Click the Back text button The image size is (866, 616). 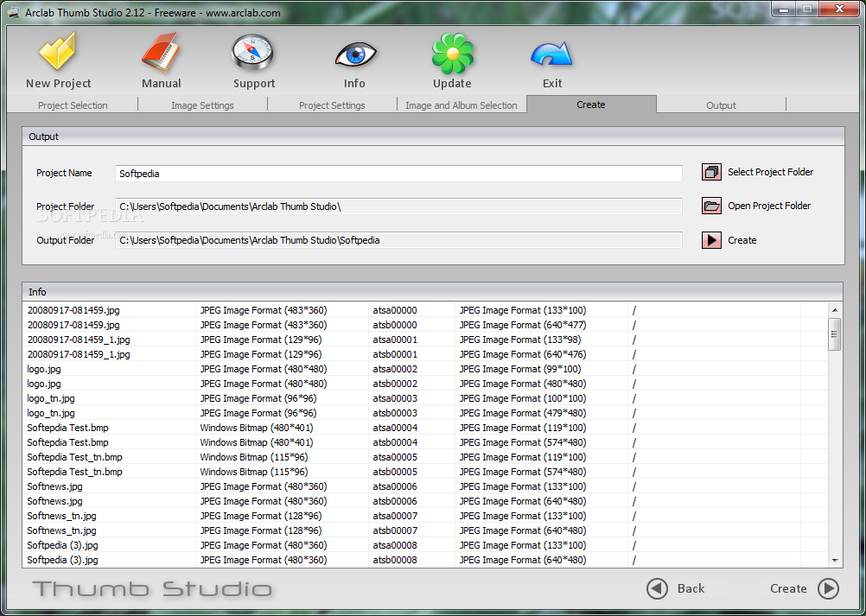[691, 588]
